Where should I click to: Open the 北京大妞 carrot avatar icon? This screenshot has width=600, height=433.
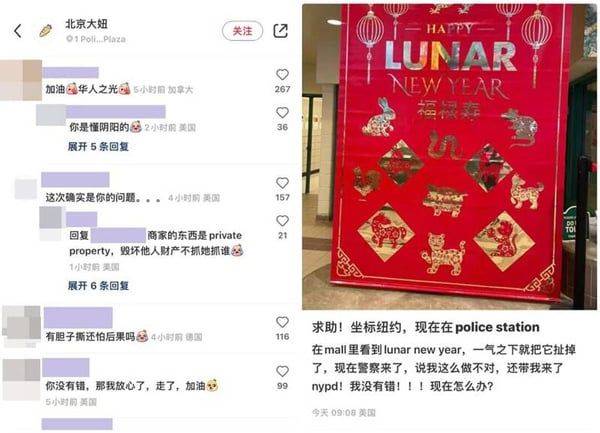(x=46, y=31)
